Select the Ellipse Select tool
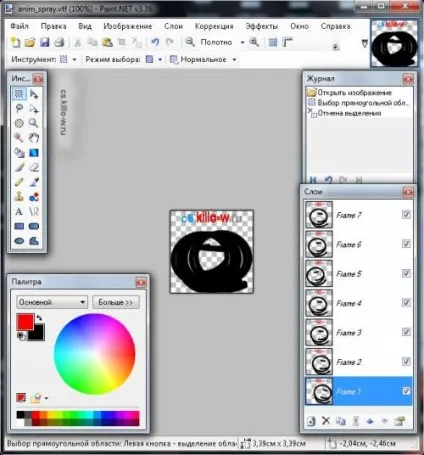Screen dimensions: 424x455 [19, 123]
